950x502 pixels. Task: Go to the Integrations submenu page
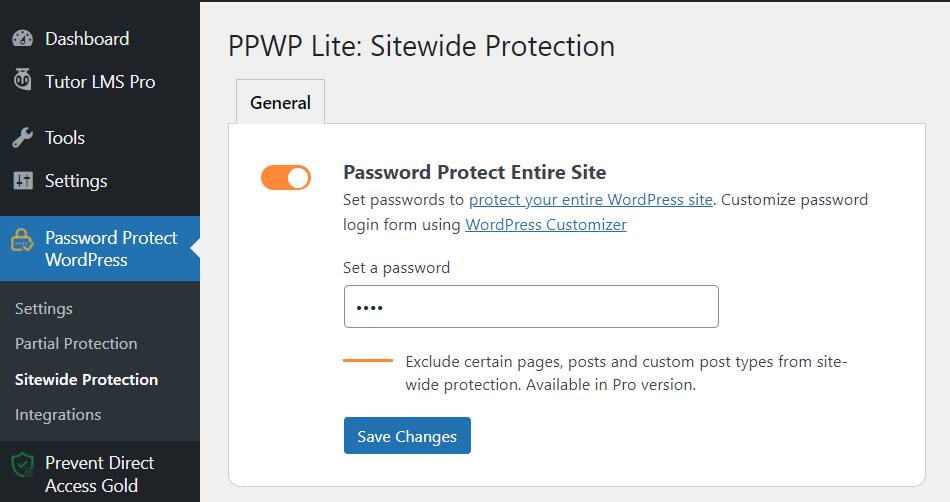coord(58,415)
